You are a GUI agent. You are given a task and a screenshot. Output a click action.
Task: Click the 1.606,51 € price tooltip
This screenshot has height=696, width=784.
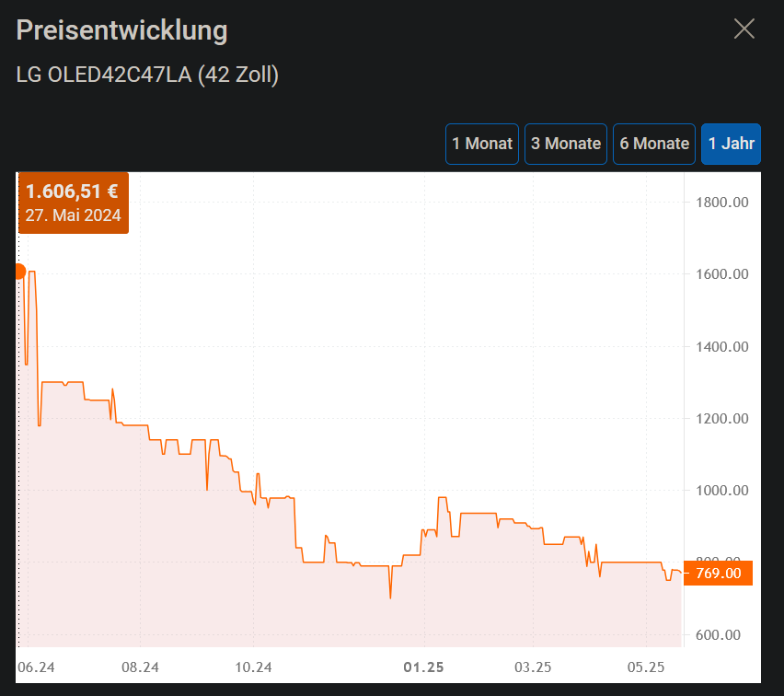[73, 203]
